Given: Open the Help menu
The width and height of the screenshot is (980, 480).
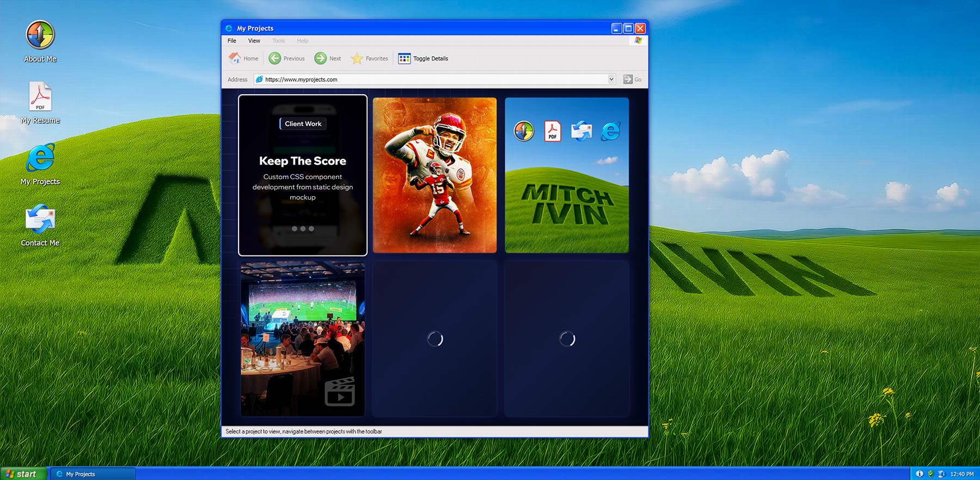Looking at the screenshot, I should point(303,40).
